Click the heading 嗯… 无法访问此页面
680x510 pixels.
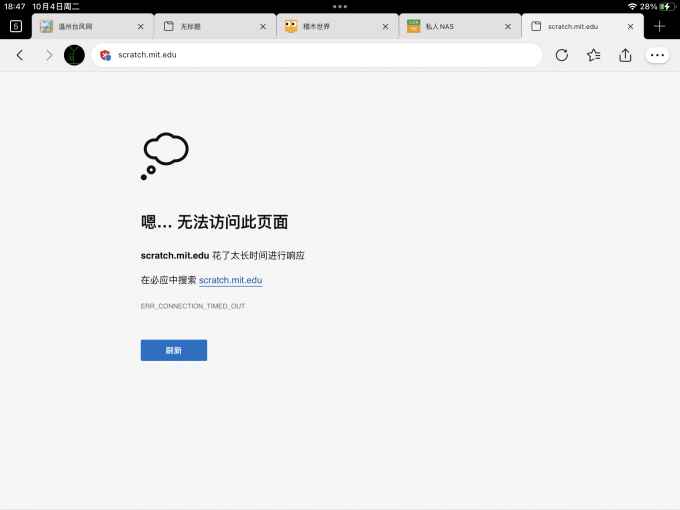coord(214,222)
